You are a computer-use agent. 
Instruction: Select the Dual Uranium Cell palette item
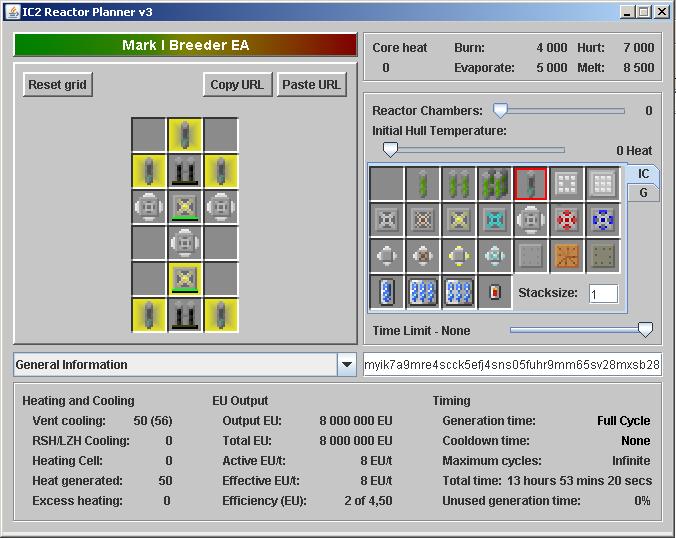coord(459,184)
